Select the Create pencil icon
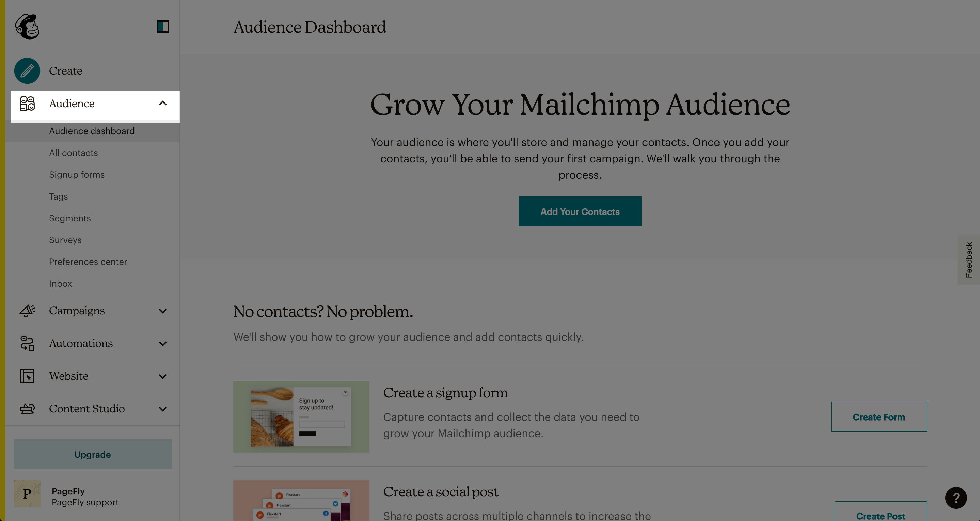 (x=27, y=70)
